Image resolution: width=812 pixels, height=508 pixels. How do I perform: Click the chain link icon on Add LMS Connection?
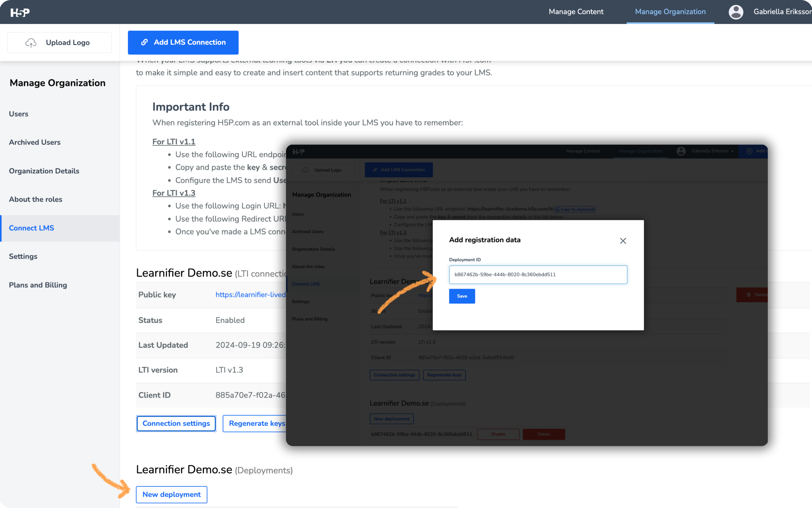(x=144, y=42)
